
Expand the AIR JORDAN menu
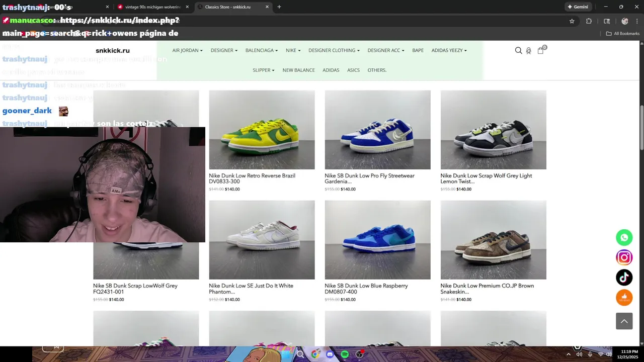point(187,50)
